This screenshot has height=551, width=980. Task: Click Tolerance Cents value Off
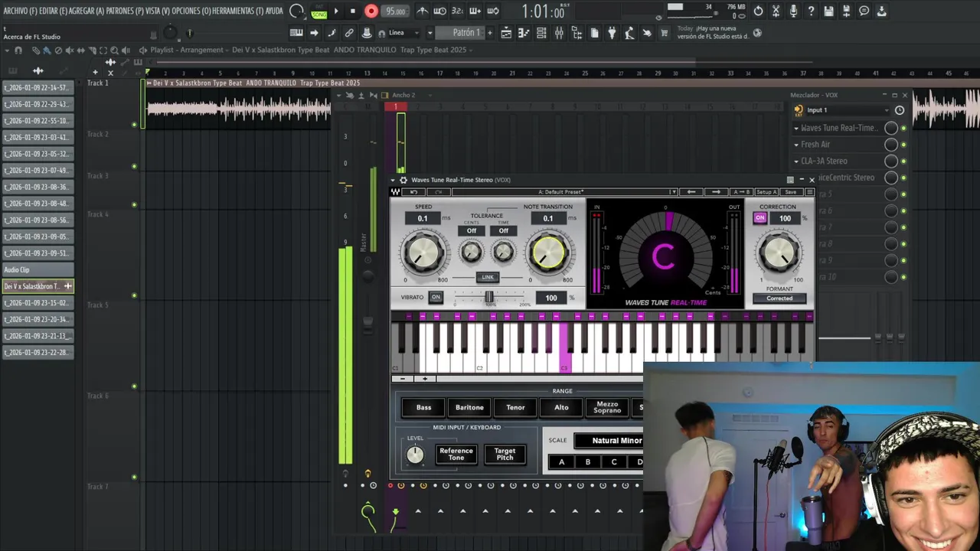(472, 230)
